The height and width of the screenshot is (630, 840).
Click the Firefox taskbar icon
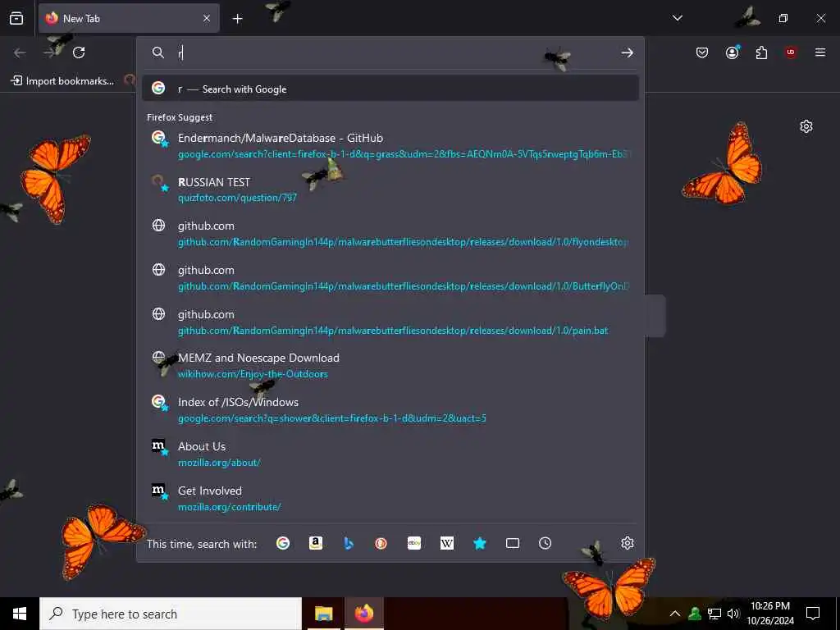[x=363, y=614]
